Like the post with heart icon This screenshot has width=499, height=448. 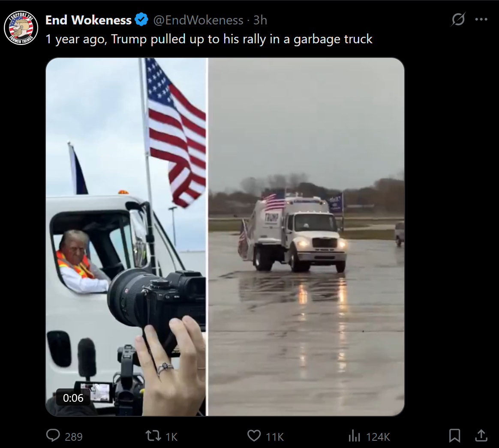[x=254, y=436]
